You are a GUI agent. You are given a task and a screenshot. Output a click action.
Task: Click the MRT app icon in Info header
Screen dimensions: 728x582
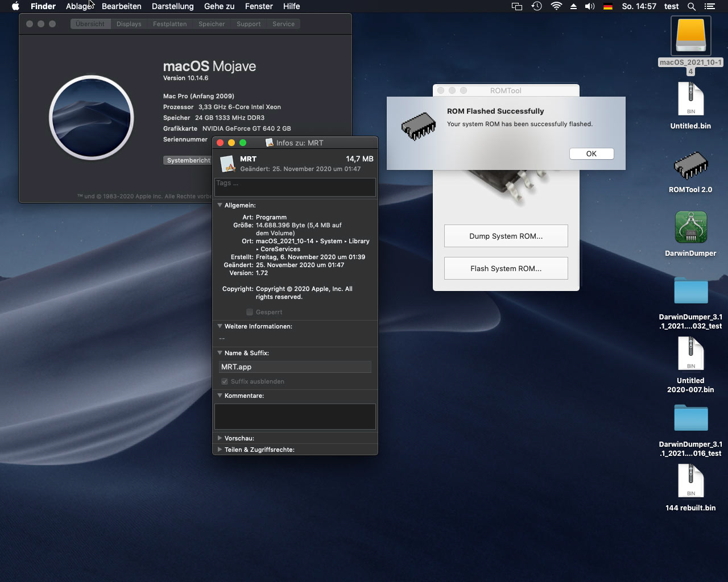(x=227, y=164)
